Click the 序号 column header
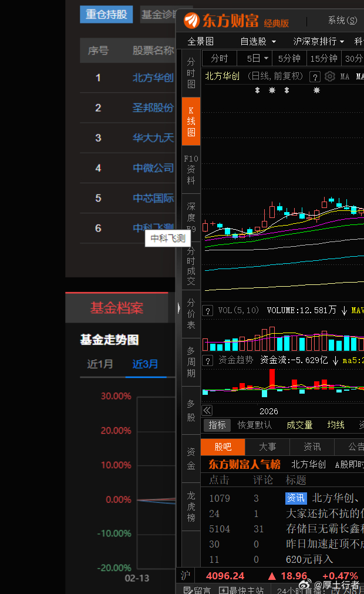This screenshot has width=364, height=594. coord(99,51)
